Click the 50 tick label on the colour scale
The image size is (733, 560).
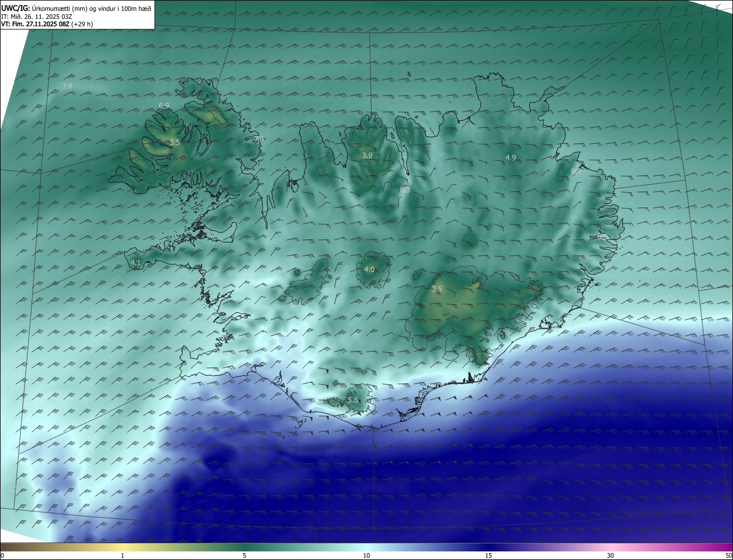coord(728,555)
